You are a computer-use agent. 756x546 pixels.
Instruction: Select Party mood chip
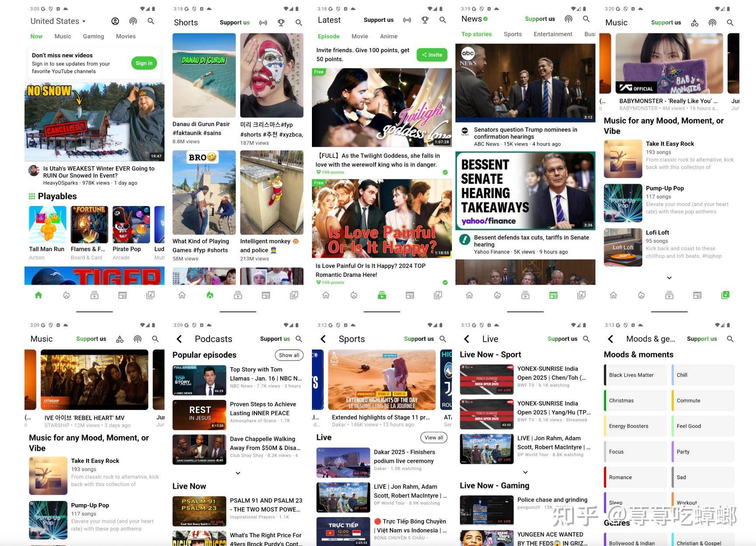(x=703, y=452)
